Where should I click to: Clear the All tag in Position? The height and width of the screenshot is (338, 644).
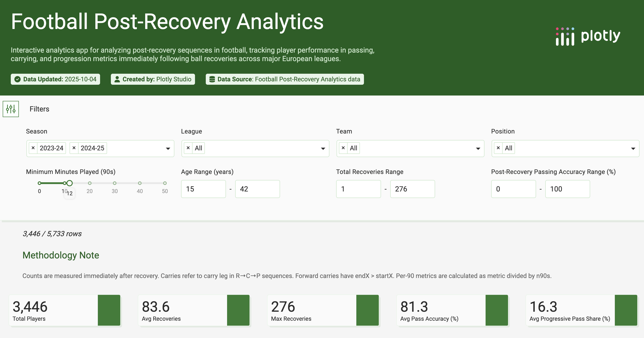tap(498, 148)
